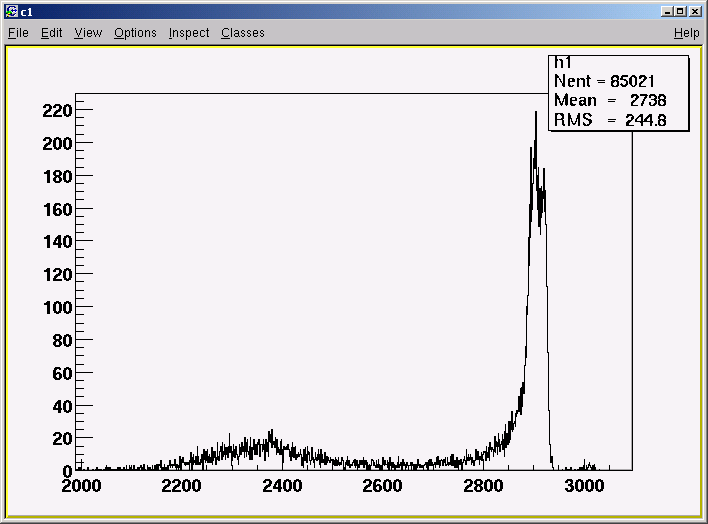Click the Mean = 2738 stats line
Image resolution: width=708 pixels, height=524 pixels.
pos(610,100)
